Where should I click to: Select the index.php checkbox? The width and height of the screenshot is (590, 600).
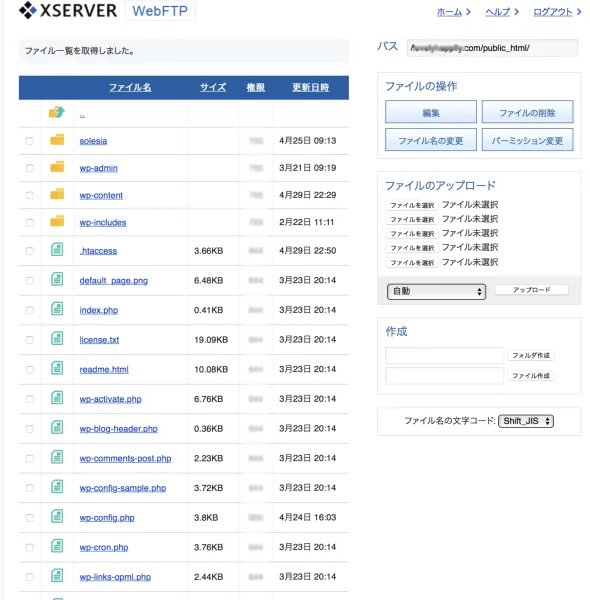(29, 310)
